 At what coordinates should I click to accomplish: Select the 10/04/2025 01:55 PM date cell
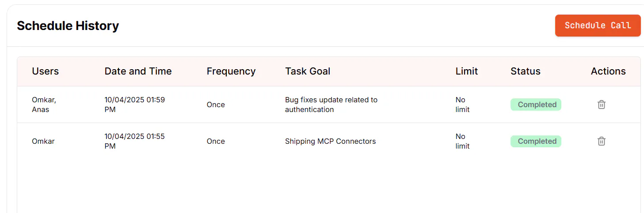click(x=134, y=141)
